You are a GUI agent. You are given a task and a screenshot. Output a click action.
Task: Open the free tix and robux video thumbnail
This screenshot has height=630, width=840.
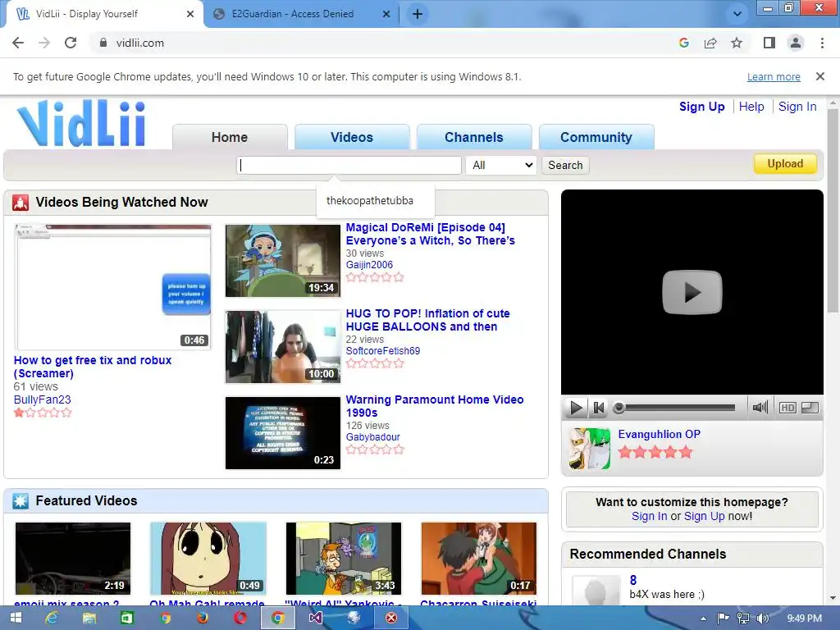[113, 287]
